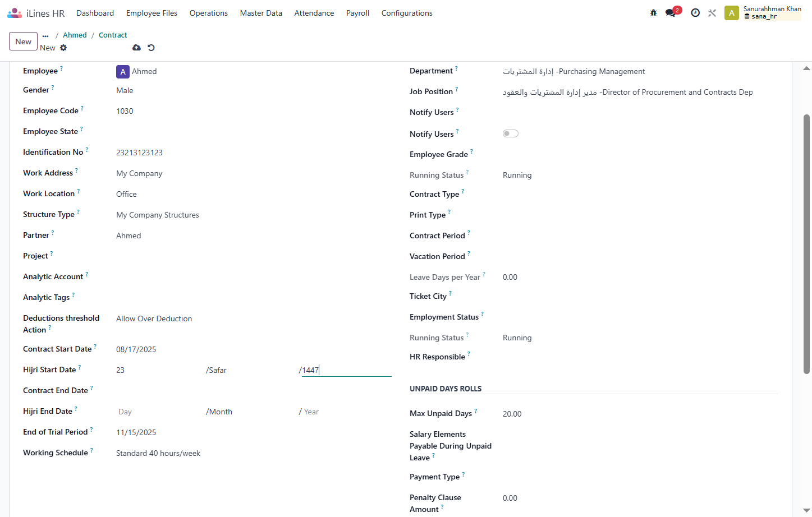Viewport: 812px width, 517px height.
Task: Open the Payroll menu
Action: pos(357,13)
